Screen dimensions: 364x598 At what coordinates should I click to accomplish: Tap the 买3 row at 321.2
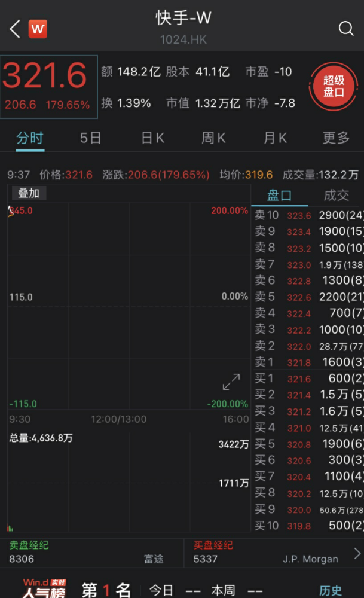tap(309, 411)
